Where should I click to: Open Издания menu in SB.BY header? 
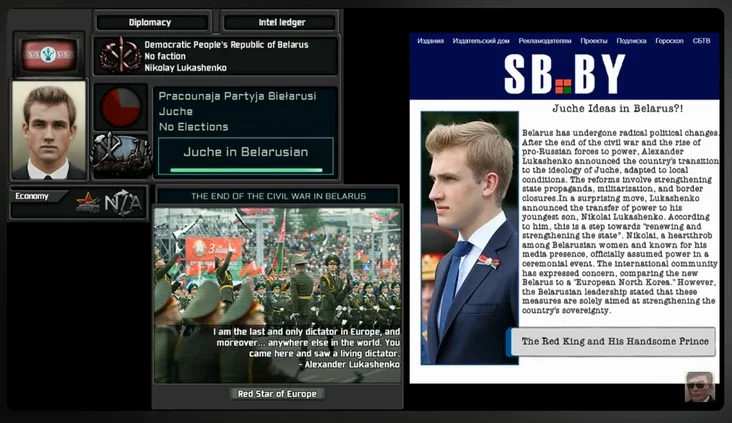click(x=430, y=41)
